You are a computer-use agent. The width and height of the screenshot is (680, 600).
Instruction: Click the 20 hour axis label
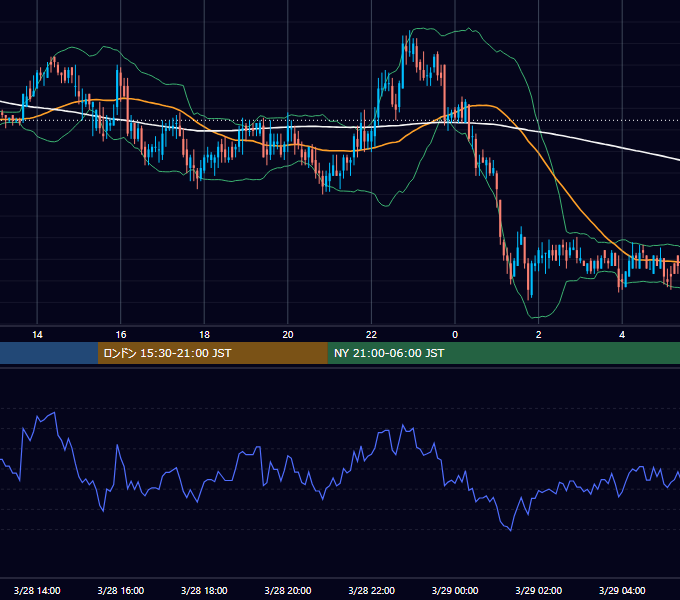click(288, 335)
